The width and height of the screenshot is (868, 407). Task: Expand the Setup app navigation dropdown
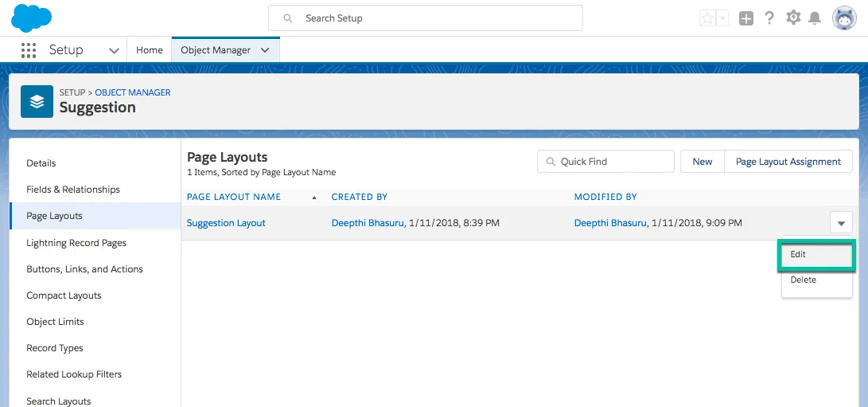[114, 50]
